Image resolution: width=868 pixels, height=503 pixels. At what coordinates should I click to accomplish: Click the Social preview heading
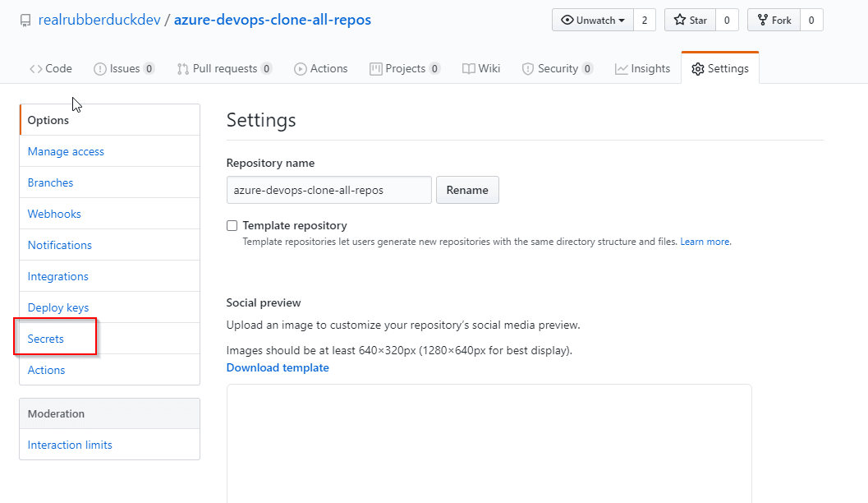(264, 303)
